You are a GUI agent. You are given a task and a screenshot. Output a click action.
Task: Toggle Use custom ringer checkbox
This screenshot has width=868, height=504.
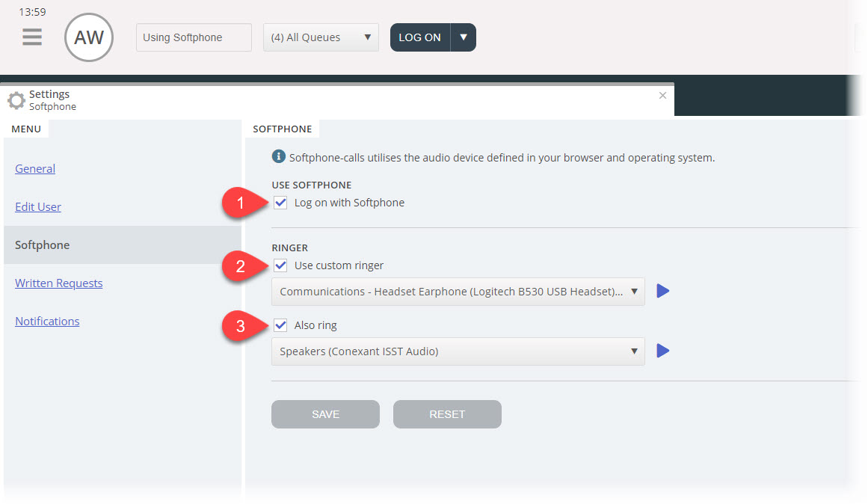click(x=281, y=265)
